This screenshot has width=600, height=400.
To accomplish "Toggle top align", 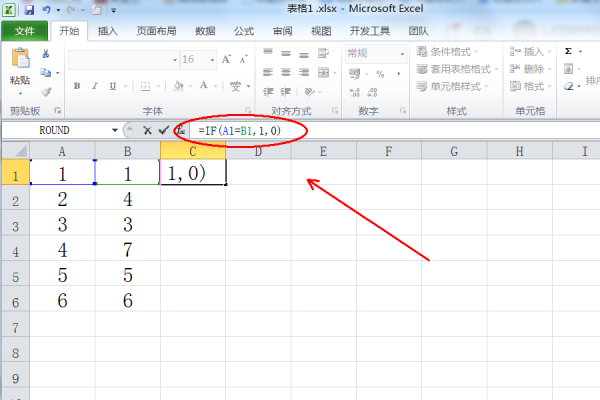I will [268, 52].
